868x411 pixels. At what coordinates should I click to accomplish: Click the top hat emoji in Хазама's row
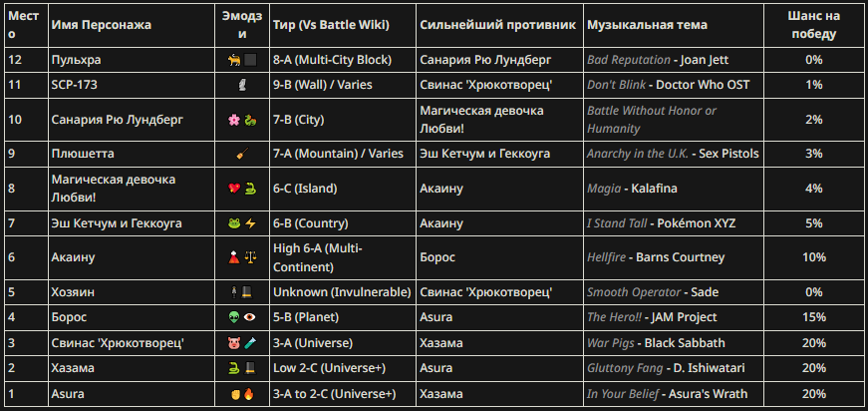click(x=250, y=369)
